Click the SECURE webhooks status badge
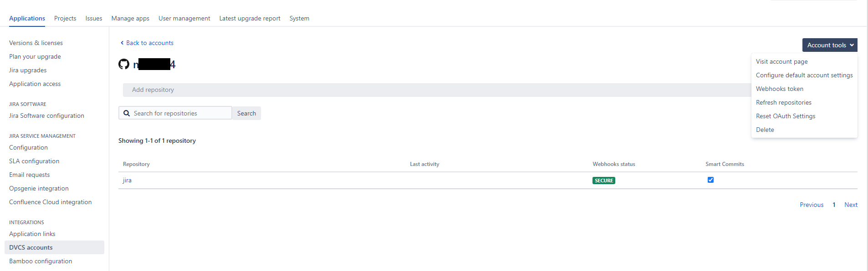 (604, 181)
